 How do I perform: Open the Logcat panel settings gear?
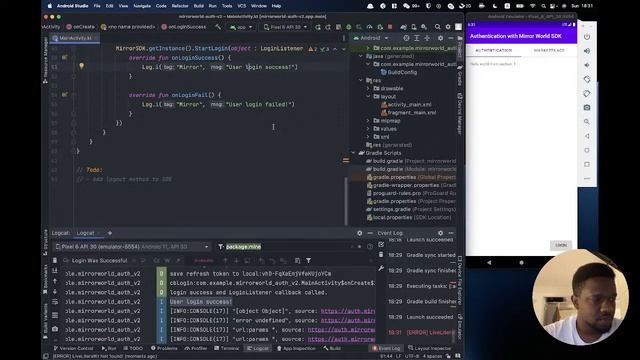[360, 233]
